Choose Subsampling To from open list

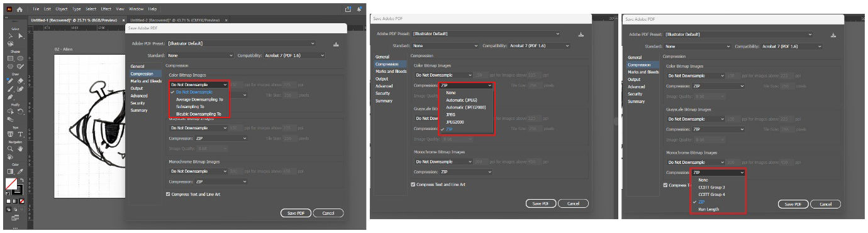[x=191, y=107]
